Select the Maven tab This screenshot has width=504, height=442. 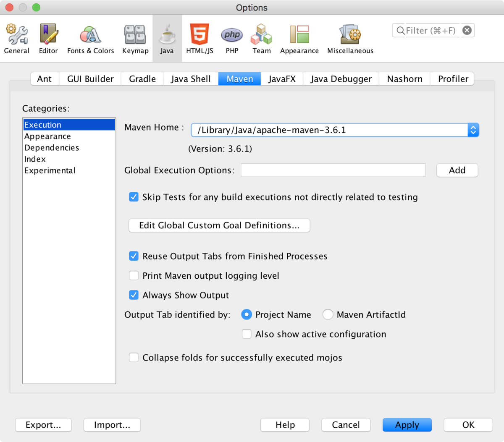pyautogui.click(x=240, y=79)
